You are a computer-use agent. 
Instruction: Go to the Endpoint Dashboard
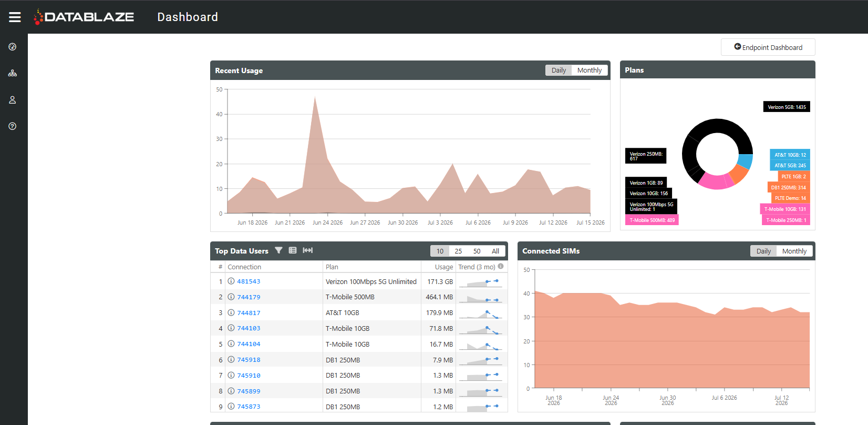tap(768, 47)
